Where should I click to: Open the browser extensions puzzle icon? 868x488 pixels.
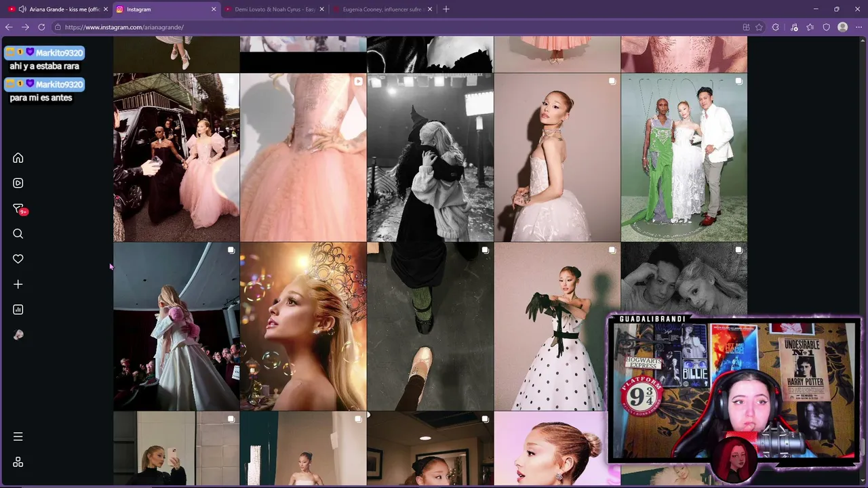776,27
